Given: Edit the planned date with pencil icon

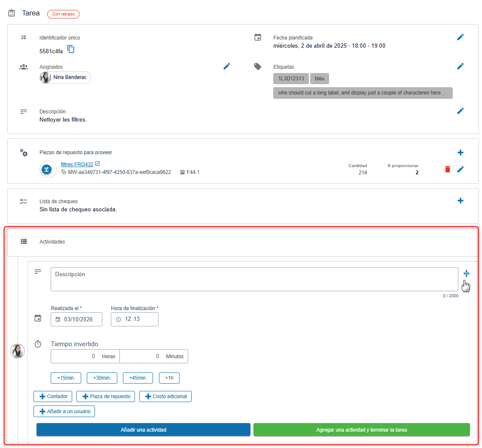Looking at the screenshot, I should coord(460,37).
